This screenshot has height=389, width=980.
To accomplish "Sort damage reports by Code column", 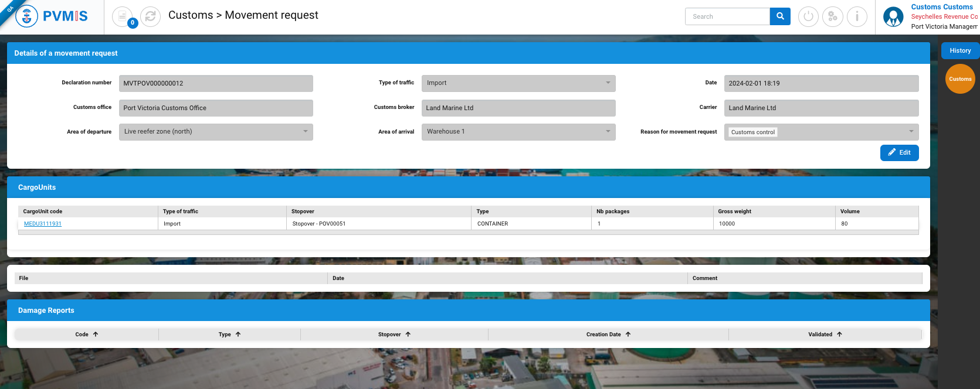I will point(86,335).
